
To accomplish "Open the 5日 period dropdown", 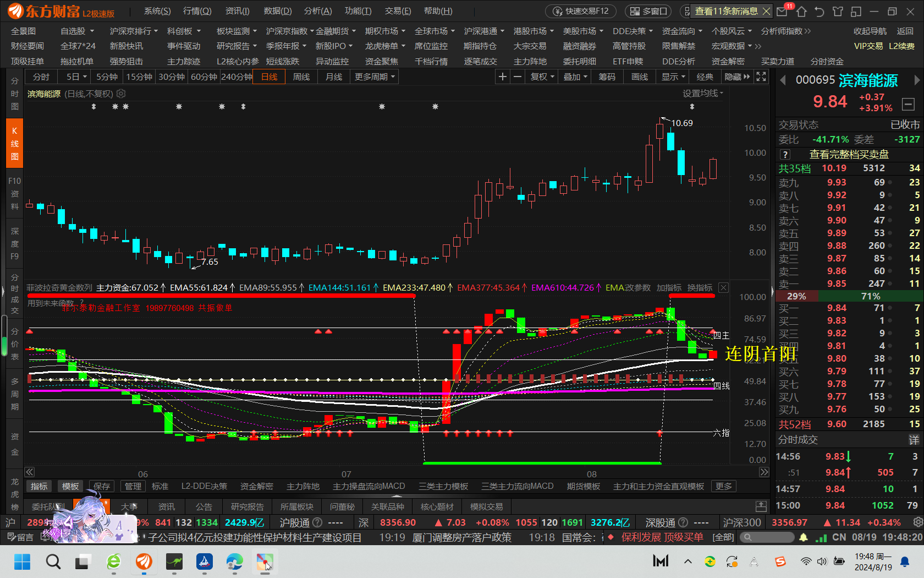I will 76,77.
